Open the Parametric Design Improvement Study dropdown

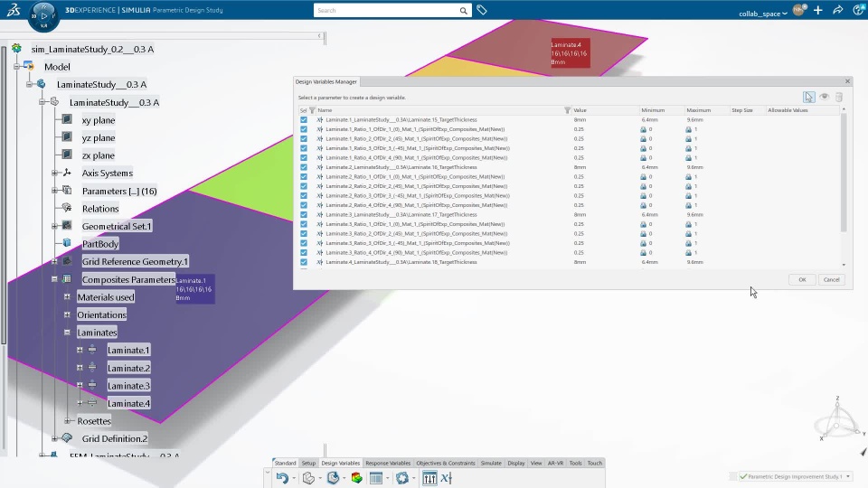(848, 476)
